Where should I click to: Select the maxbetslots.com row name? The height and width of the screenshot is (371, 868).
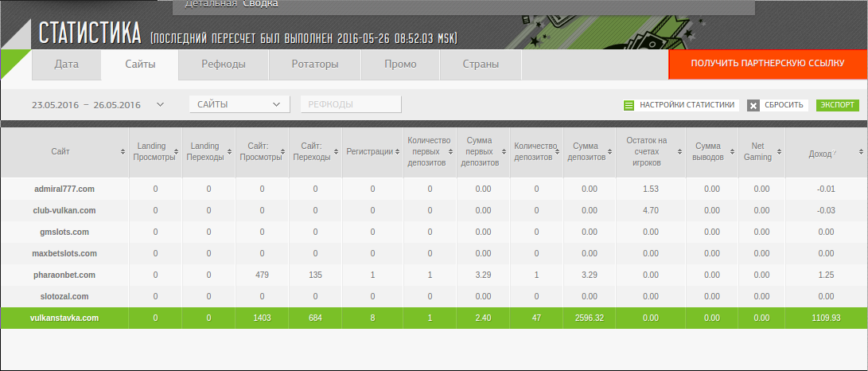pyautogui.click(x=64, y=254)
